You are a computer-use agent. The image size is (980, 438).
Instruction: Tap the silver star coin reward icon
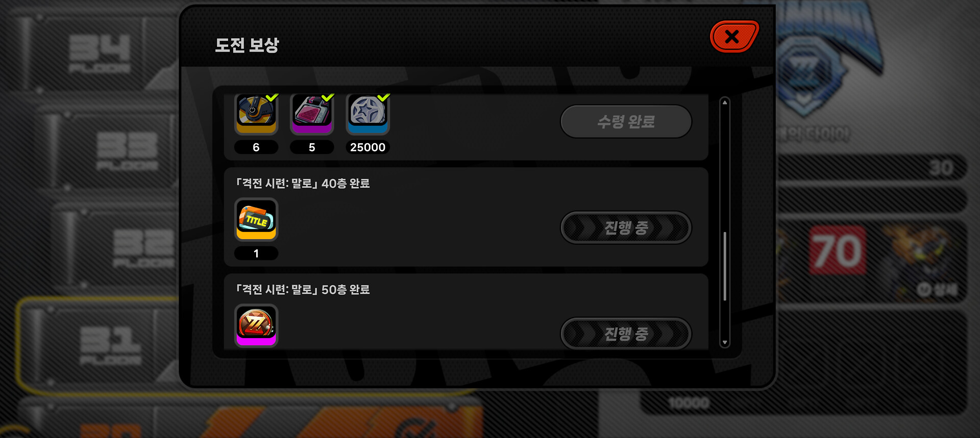[x=367, y=114]
